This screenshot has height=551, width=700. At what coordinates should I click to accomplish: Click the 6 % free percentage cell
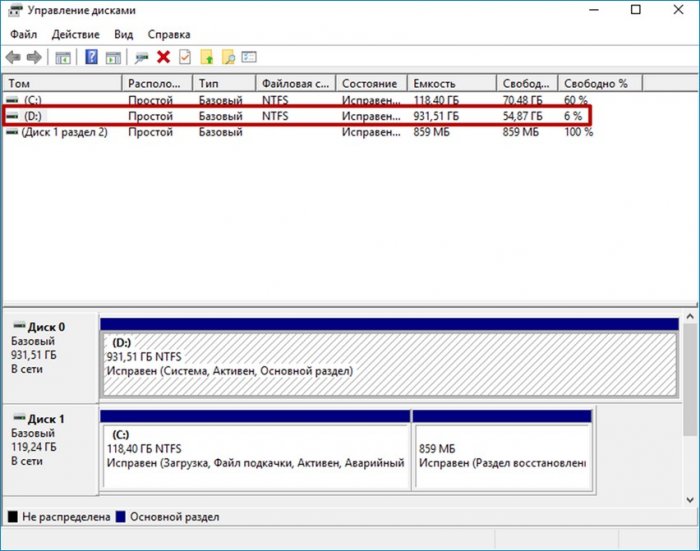[x=573, y=116]
